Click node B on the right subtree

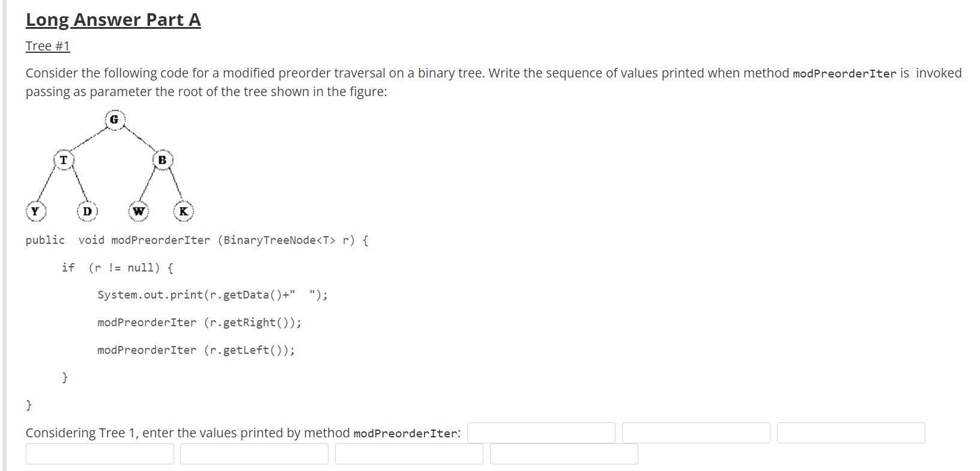pyautogui.click(x=163, y=160)
